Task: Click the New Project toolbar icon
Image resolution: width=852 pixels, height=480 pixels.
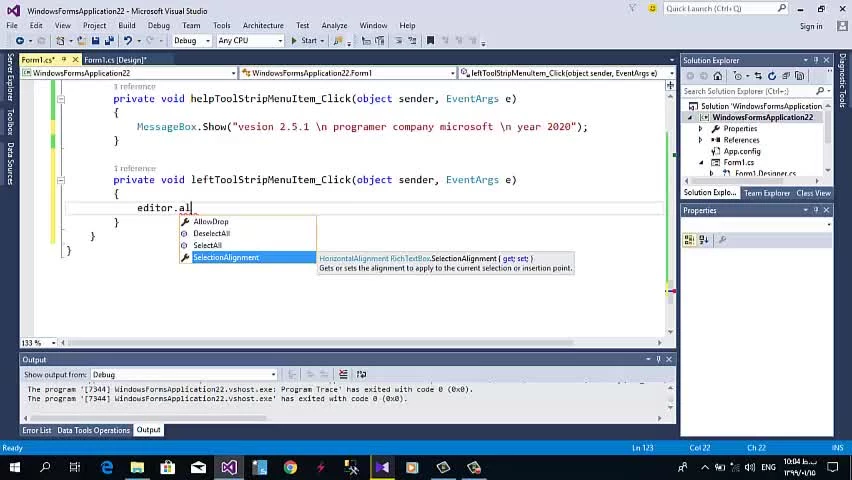Action: [x=60, y=41]
